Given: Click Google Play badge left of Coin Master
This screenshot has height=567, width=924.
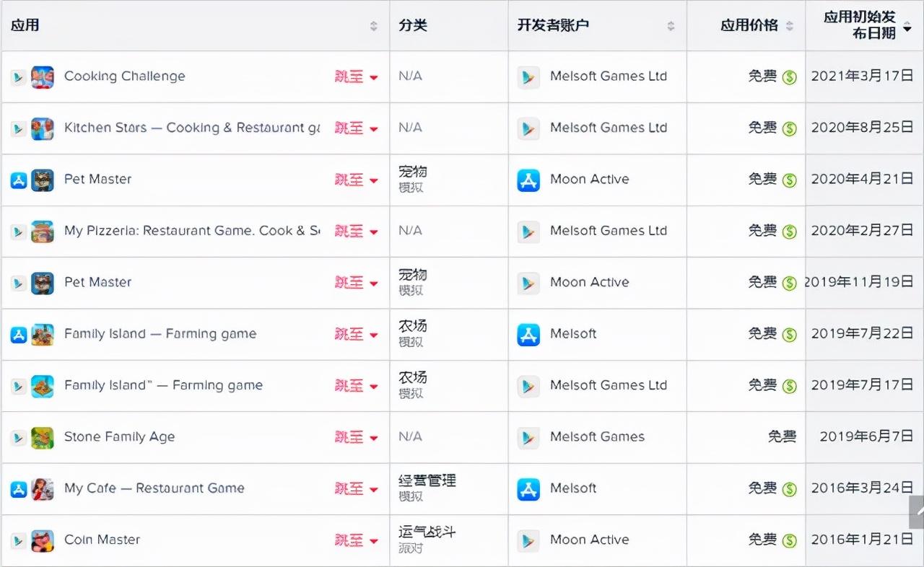Looking at the screenshot, I should (x=19, y=541).
